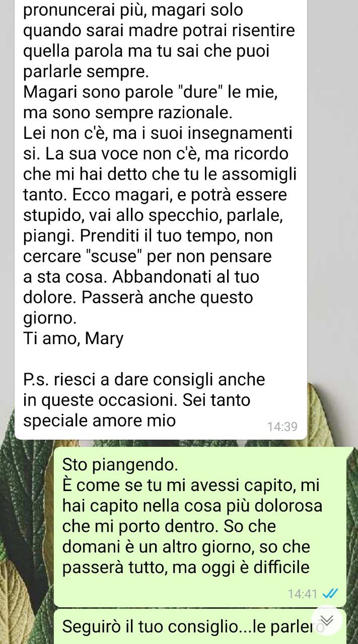The height and width of the screenshot is (644, 358).
Task: Tap the 'Sei tanto speciale amore mio' text
Action: click(x=137, y=411)
